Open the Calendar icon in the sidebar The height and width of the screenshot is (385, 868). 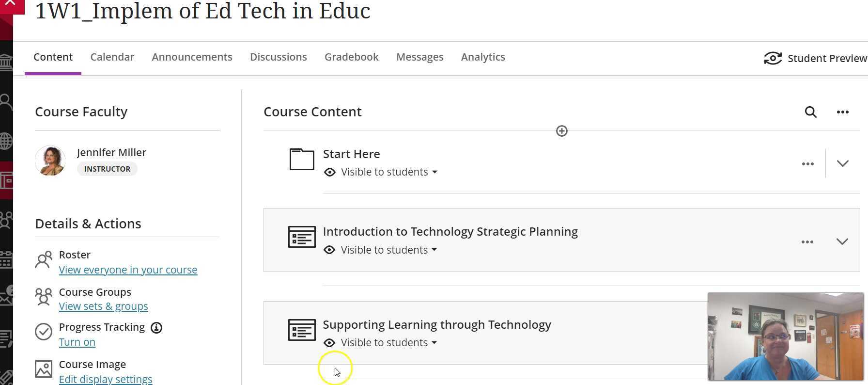6,260
